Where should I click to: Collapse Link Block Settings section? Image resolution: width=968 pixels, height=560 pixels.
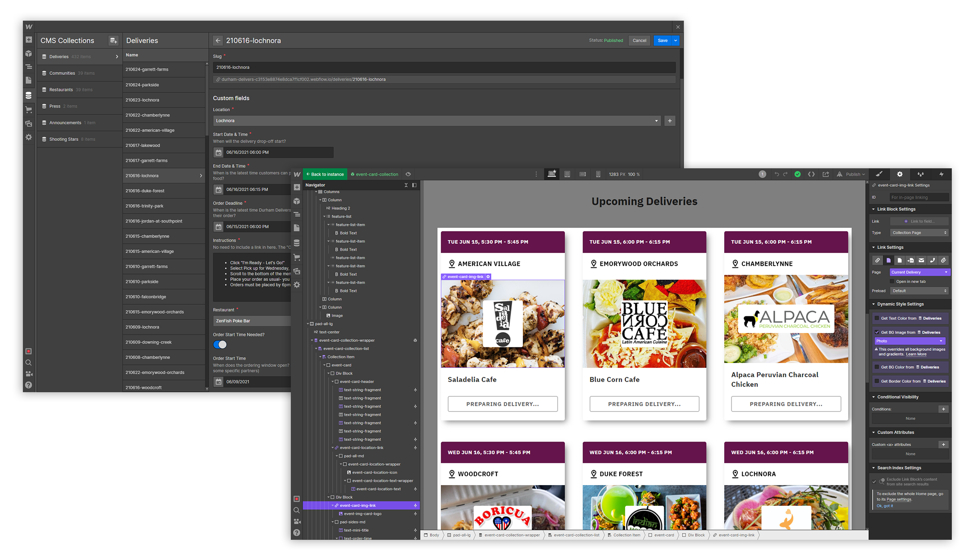coord(873,209)
